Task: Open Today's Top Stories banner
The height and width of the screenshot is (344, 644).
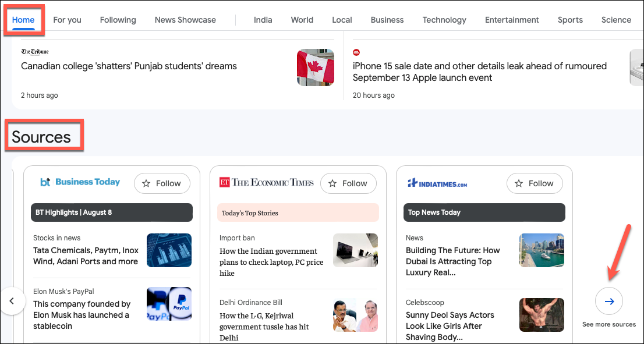Action: click(x=298, y=212)
